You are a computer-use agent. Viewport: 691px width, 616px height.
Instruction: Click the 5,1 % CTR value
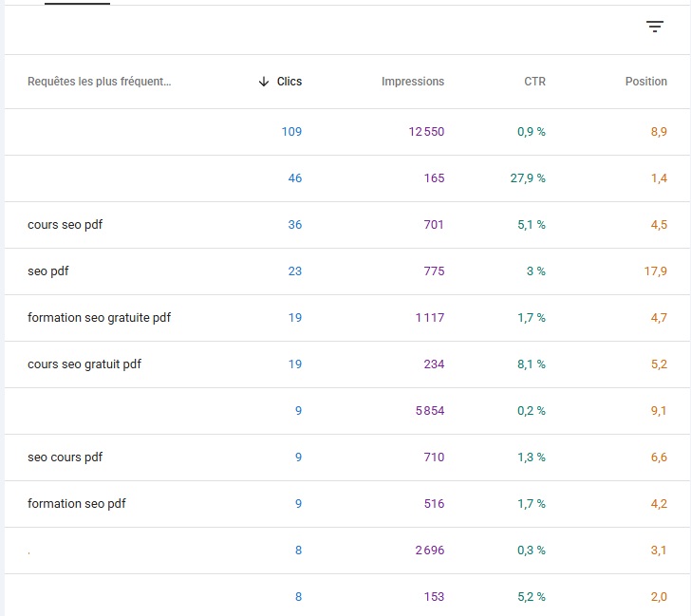point(531,225)
